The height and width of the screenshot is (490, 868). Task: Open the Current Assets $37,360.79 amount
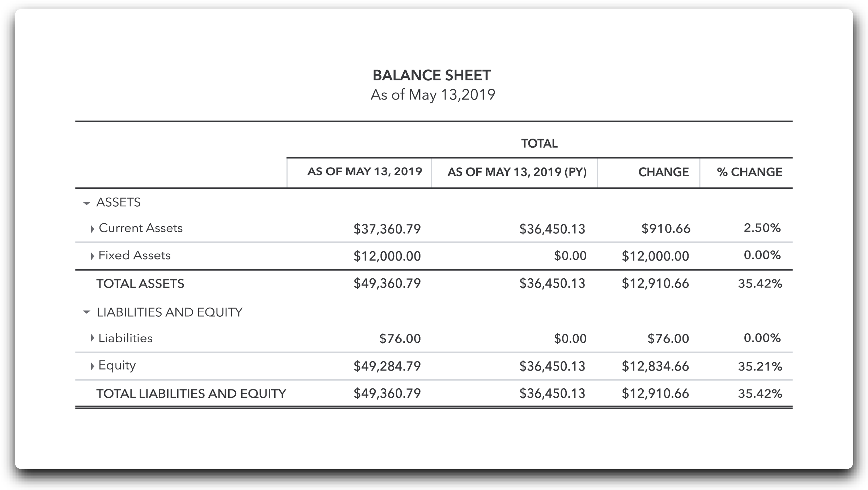(387, 229)
